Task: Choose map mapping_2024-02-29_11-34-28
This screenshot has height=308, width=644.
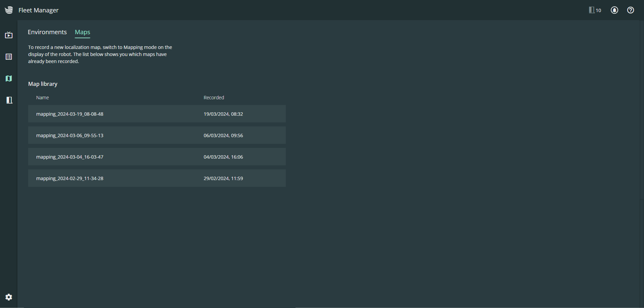Action: [x=70, y=178]
